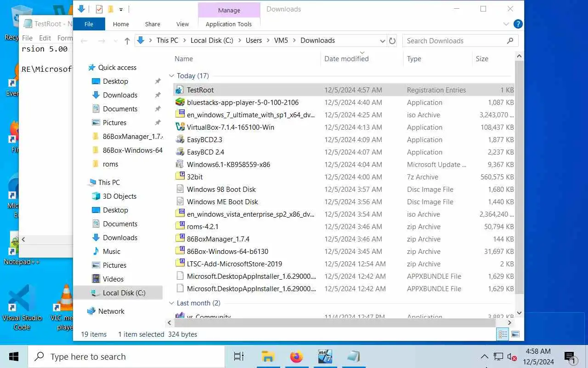Refresh the Downloads folder view
Viewport: 588px width, 368px height.
(x=392, y=40)
